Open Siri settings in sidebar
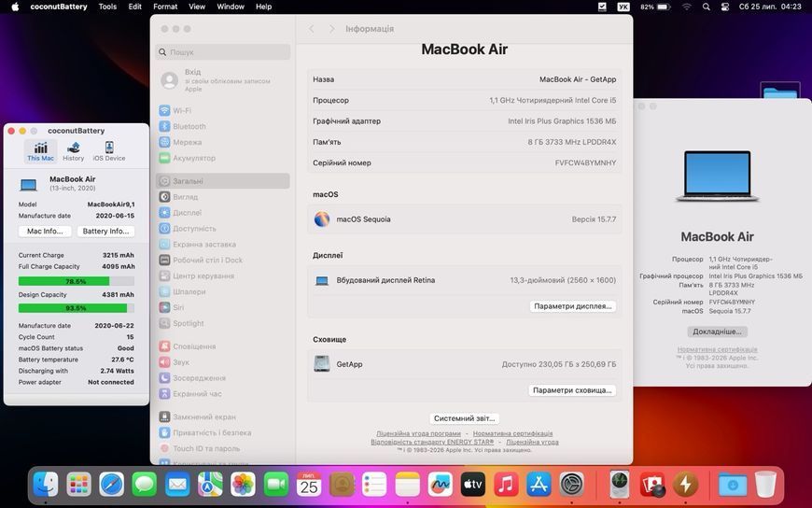 pyautogui.click(x=223, y=307)
